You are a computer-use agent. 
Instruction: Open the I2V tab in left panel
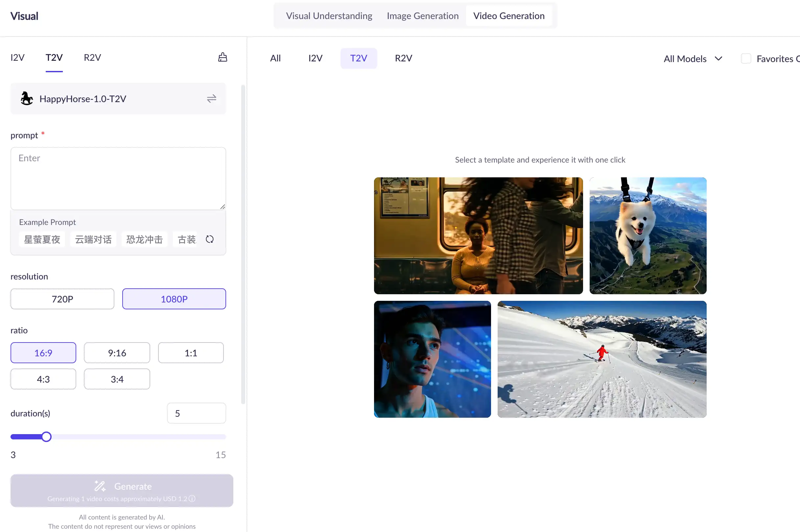18,57
